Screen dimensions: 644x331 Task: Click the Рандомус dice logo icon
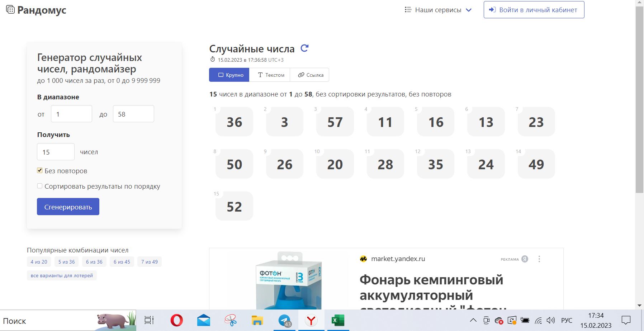[x=11, y=10]
